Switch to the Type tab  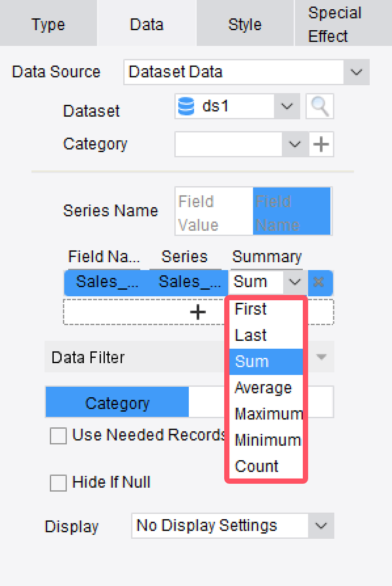(x=48, y=24)
